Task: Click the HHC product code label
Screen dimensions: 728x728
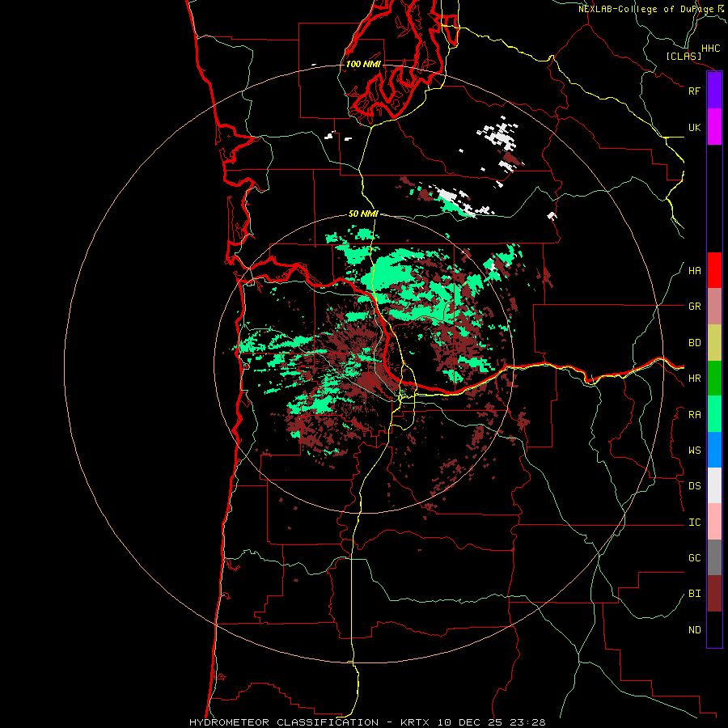Action: click(711, 49)
